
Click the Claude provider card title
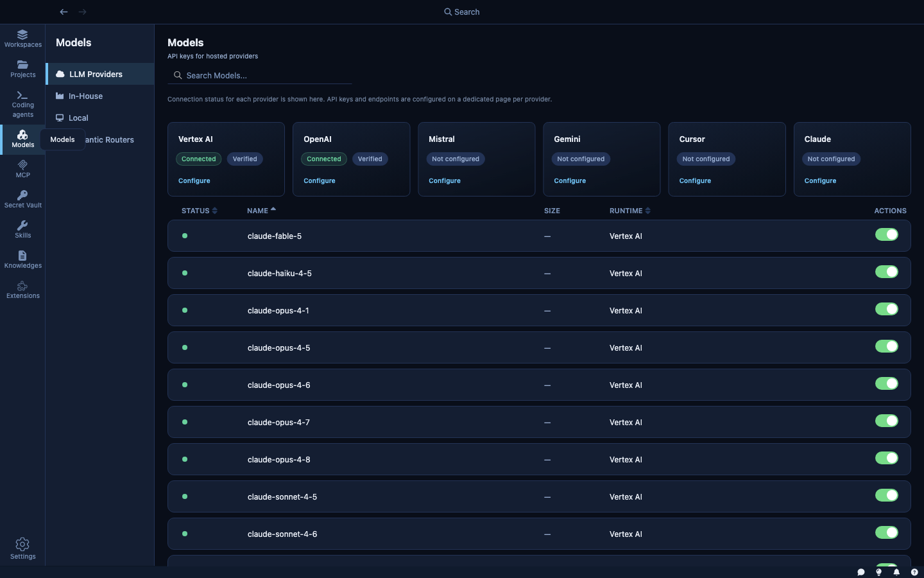817,139
